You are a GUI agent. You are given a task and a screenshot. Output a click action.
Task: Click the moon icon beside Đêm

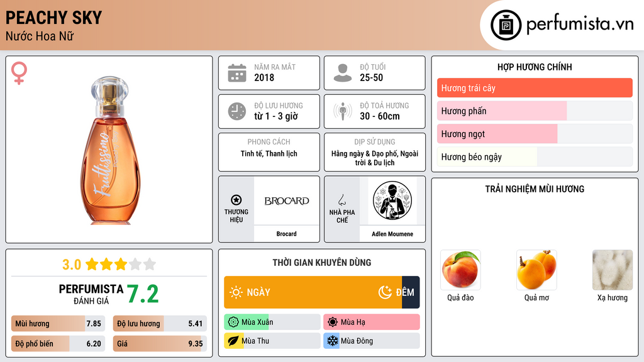coord(385,292)
